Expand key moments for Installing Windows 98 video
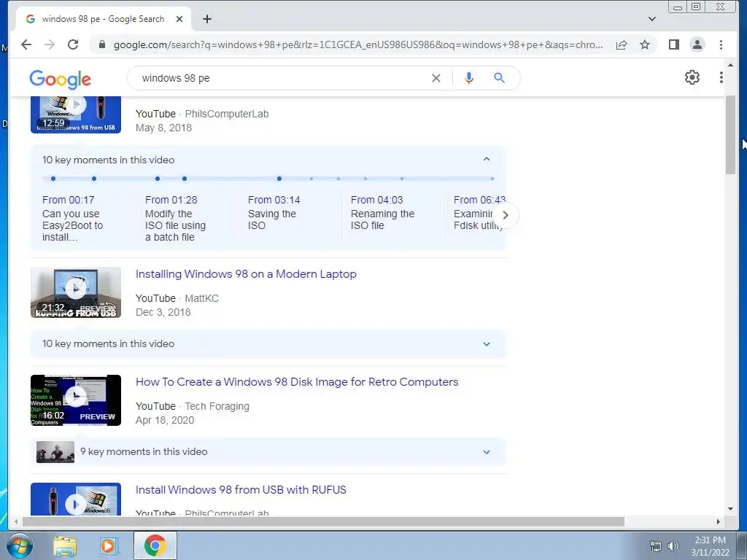 coord(487,344)
